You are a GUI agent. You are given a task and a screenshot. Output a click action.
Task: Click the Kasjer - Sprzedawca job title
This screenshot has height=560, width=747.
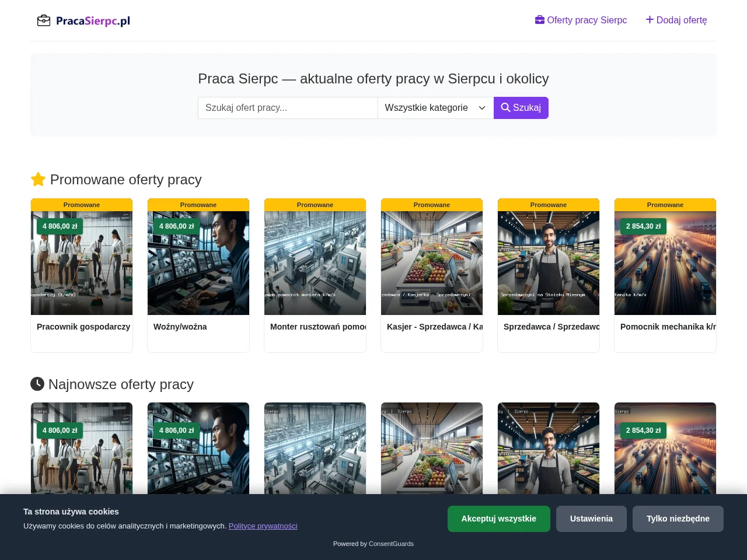pos(435,327)
